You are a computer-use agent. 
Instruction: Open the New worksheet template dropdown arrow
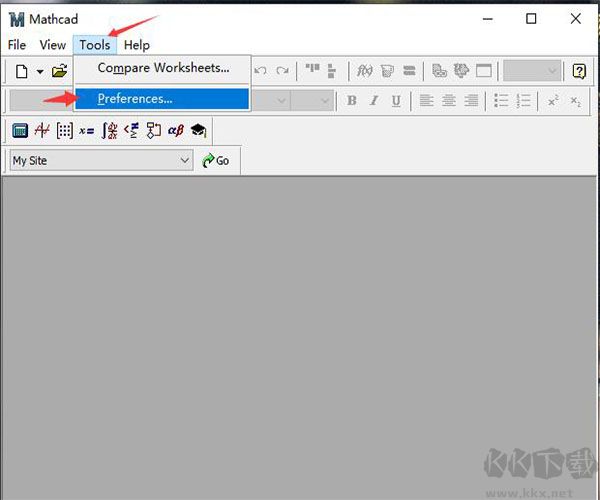[x=40, y=72]
